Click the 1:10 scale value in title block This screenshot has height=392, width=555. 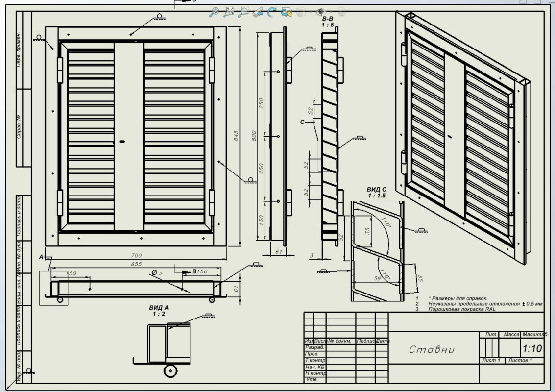tap(532, 349)
